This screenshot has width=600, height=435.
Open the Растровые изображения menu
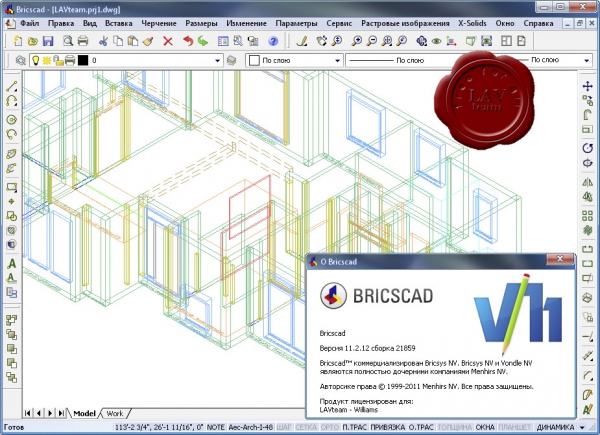click(405, 23)
